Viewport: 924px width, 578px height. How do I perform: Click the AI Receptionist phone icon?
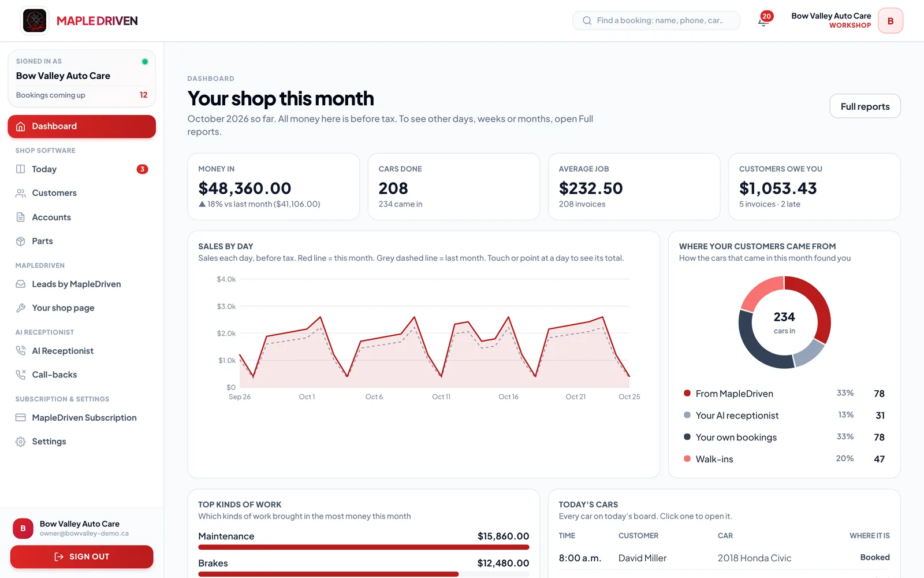coord(21,351)
